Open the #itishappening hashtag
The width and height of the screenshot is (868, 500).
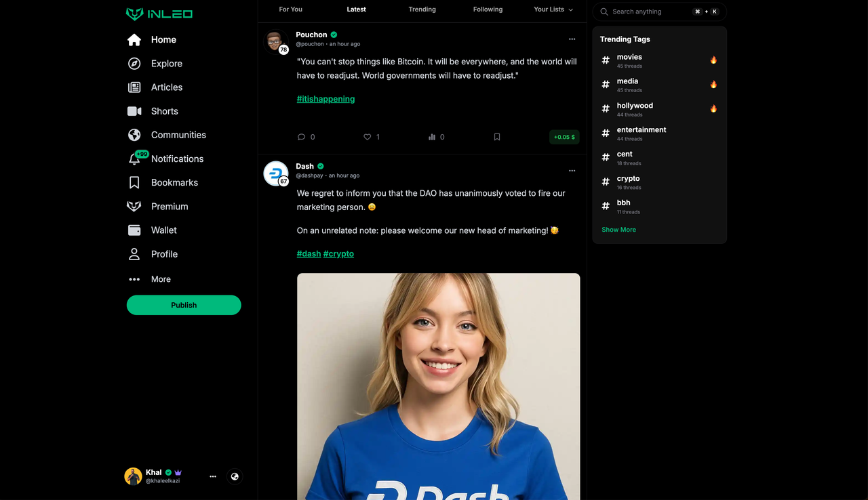(x=325, y=99)
